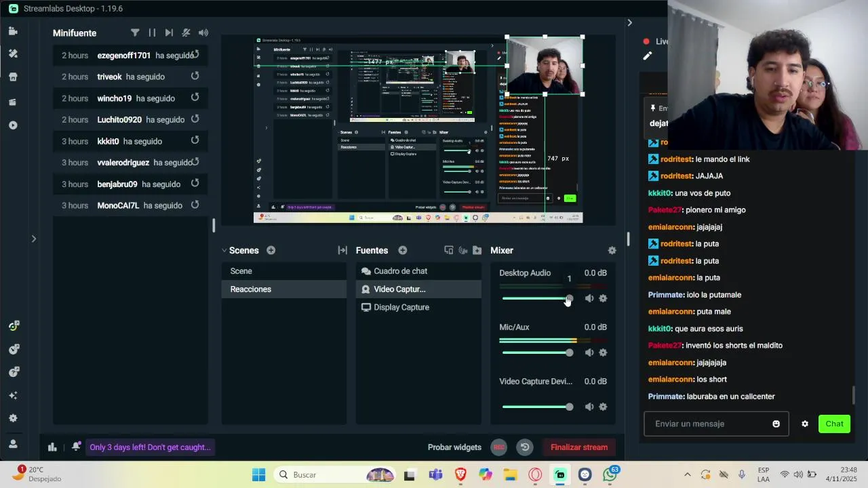Open the Highlighter clapperboard icon in sidebar
Viewport: 868px width, 488px height.
click(13, 102)
